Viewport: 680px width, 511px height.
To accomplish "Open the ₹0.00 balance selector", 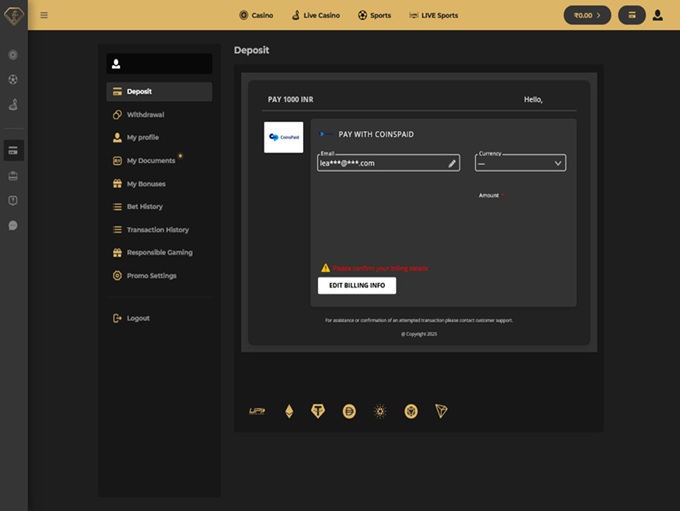I will (587, 15).
